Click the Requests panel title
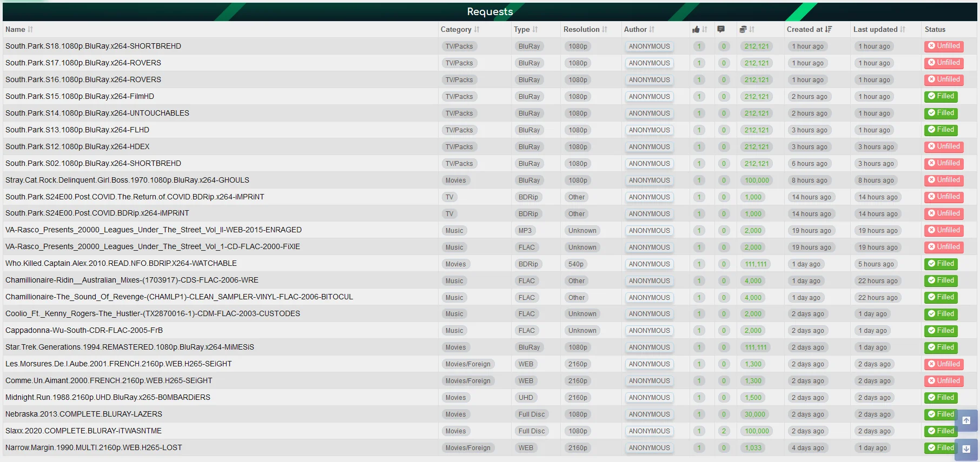This screenshot has width=980, height=462. 490,12
